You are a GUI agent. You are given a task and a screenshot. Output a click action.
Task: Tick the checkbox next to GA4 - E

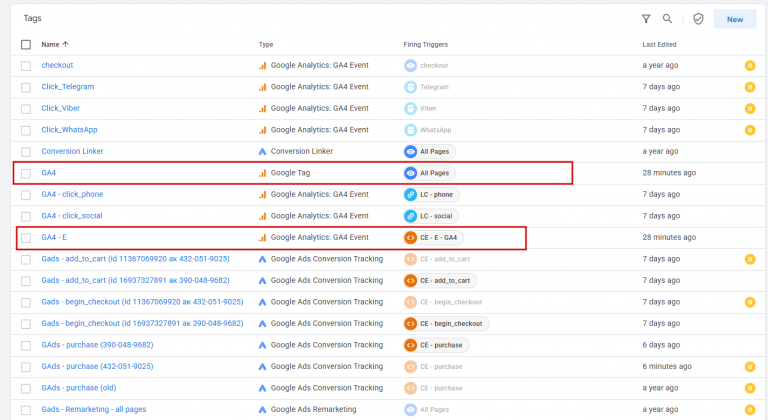(x=26, y=238)
